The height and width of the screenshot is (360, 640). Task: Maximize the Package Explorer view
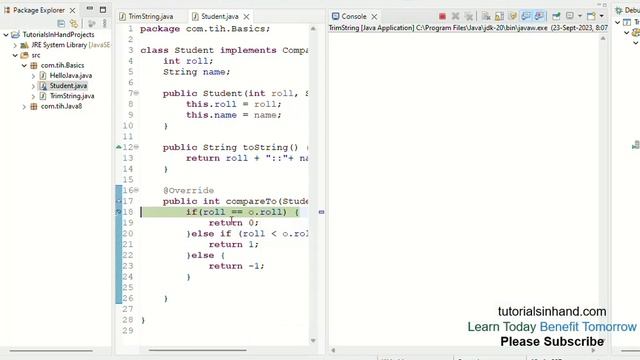[x=103, y=9]
